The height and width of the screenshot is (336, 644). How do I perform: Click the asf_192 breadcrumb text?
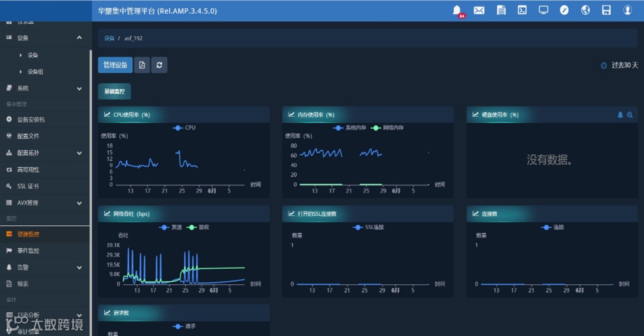click(x=134, y=38)
